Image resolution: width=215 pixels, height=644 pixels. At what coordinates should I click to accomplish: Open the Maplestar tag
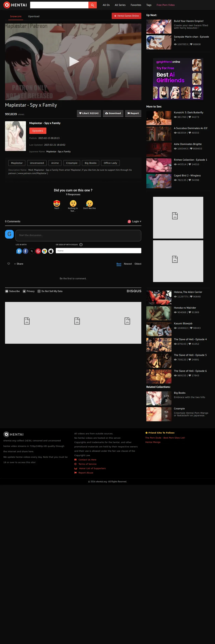click(x=17, y=163)
